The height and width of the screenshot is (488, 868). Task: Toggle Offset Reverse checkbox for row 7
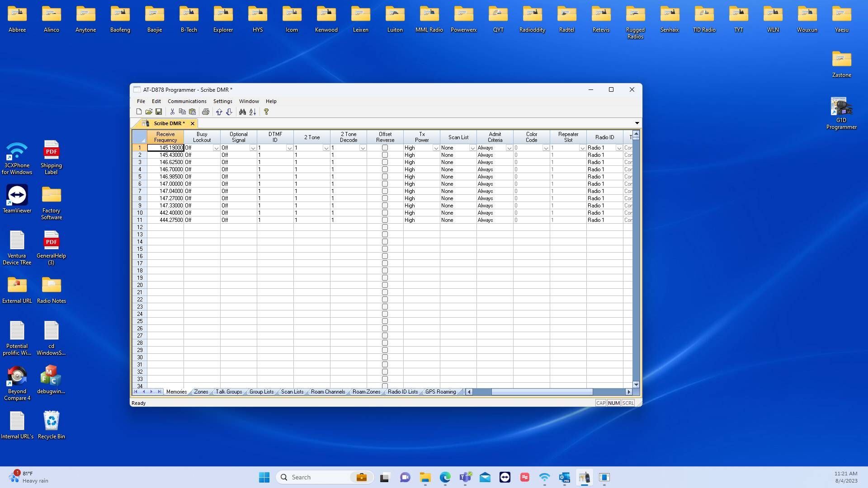(385, 191)
